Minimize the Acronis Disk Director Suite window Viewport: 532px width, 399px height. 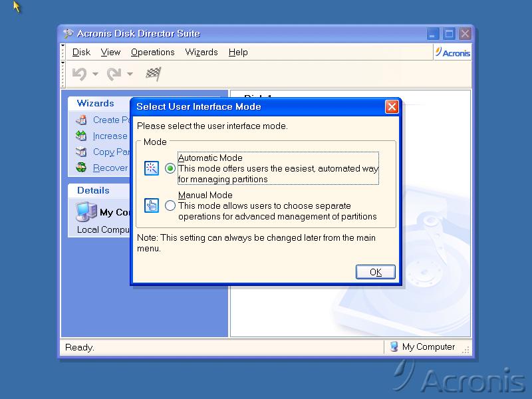pos(433,34)
